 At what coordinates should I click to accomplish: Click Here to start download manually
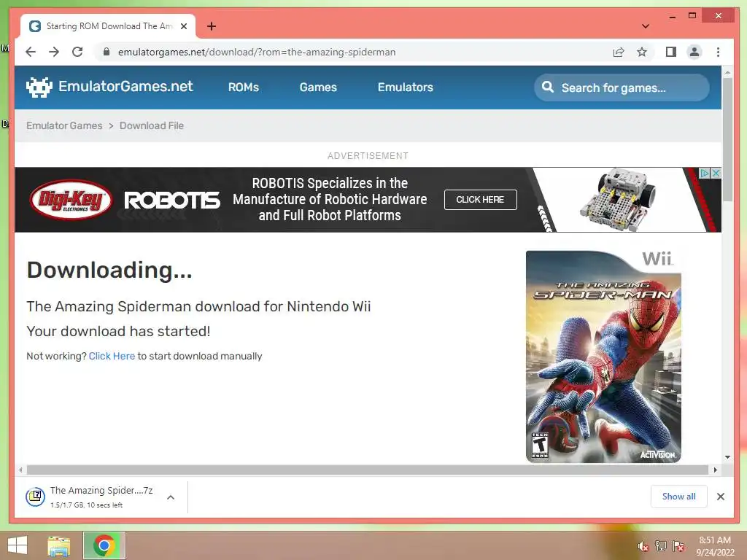pyautogui.click(x=112, y=356)
